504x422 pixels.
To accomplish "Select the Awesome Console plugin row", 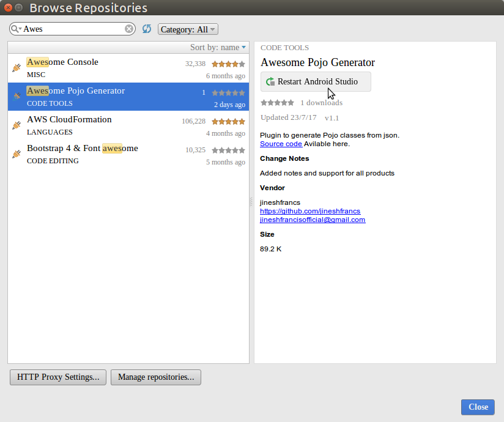I will (x=128, y=68).
